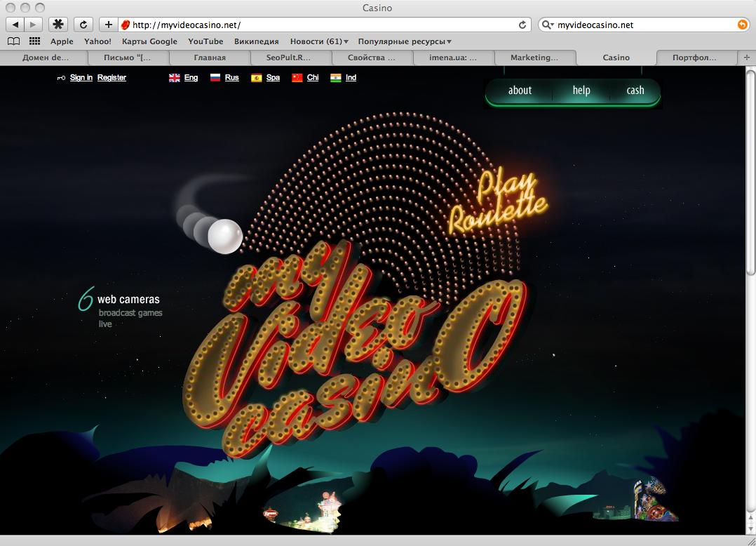Switch site language to Ind
This screenshot has height=546, width=756.
point(351,78)
